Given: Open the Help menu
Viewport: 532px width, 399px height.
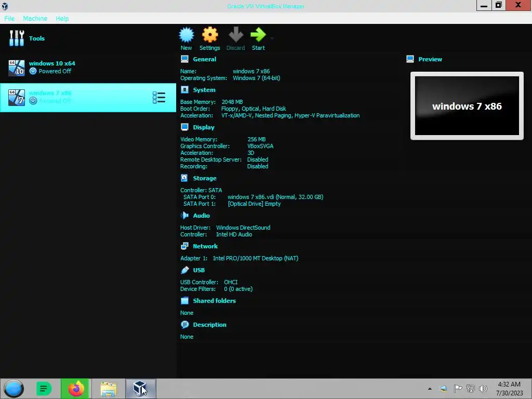Looking at the screenshot, I should [62, 18].
